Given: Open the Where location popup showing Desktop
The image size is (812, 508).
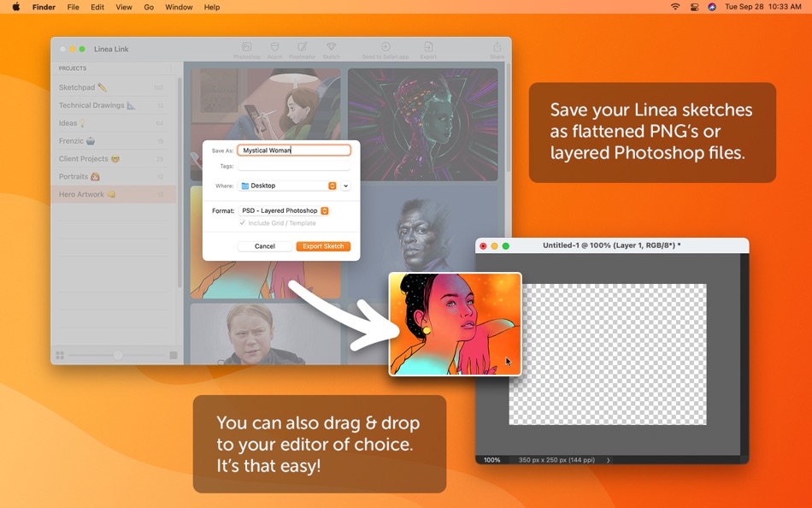Looking at the screenshot, I should pos(287,186).
